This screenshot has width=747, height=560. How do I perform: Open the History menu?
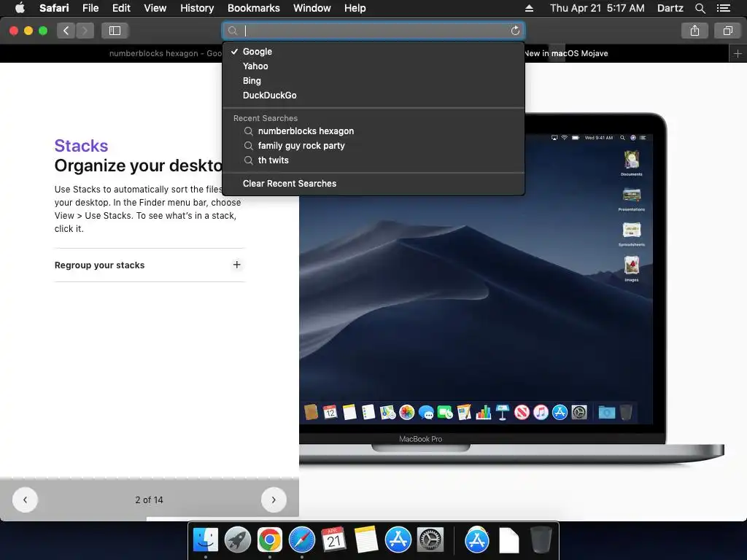[197, 8]
